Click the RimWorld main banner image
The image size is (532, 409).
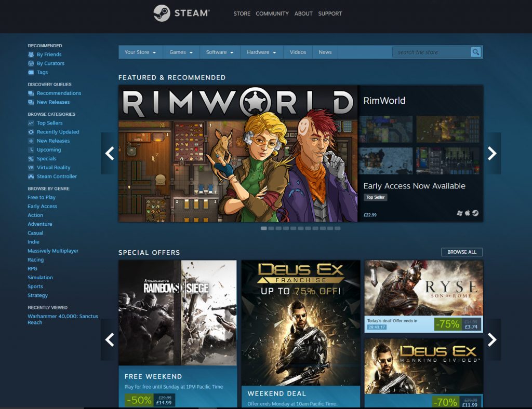(238, 154)
